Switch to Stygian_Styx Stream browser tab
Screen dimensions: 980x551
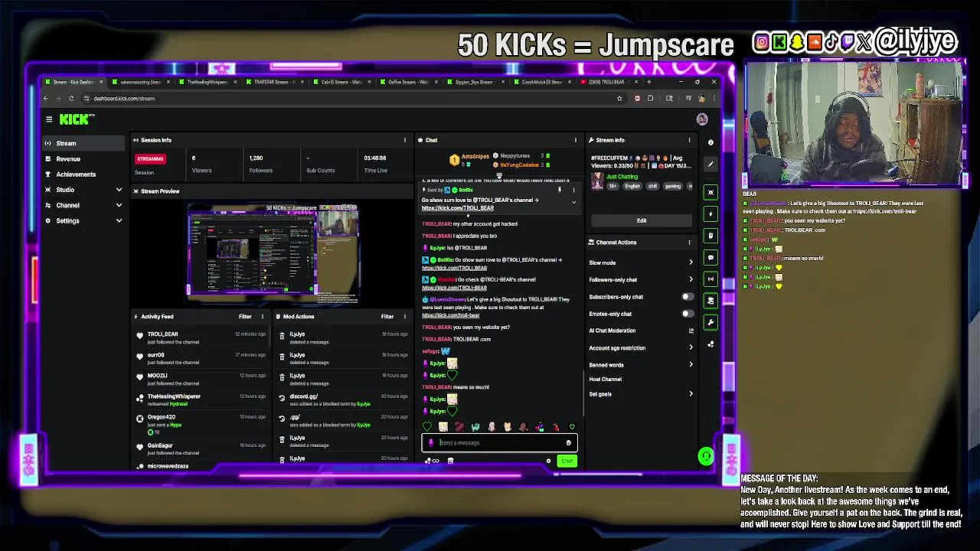(x=475, y=82)
